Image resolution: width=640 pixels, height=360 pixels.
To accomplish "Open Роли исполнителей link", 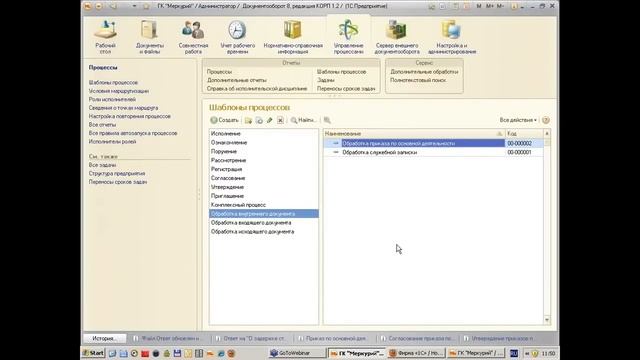I will point(112,99).
